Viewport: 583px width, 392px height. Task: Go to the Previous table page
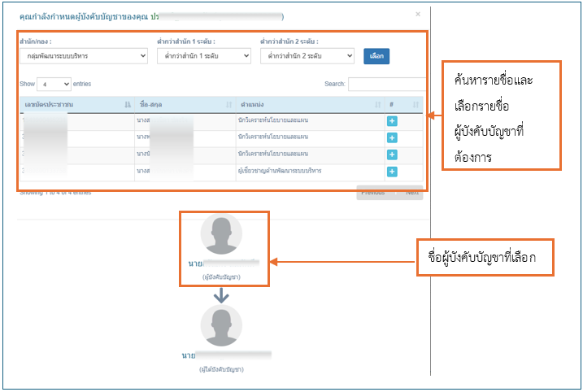[x=373, y=193]
